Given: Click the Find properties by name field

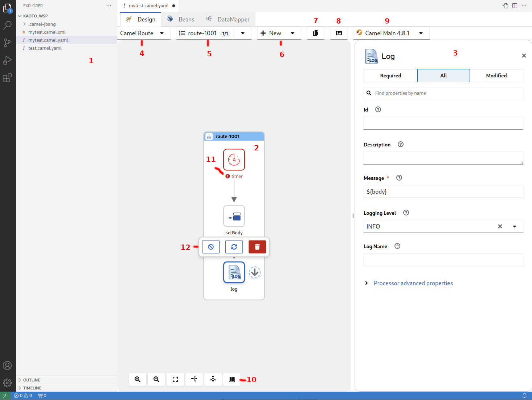Looking at the screenshot, I should pyautogui.click(x=446, y=93).
